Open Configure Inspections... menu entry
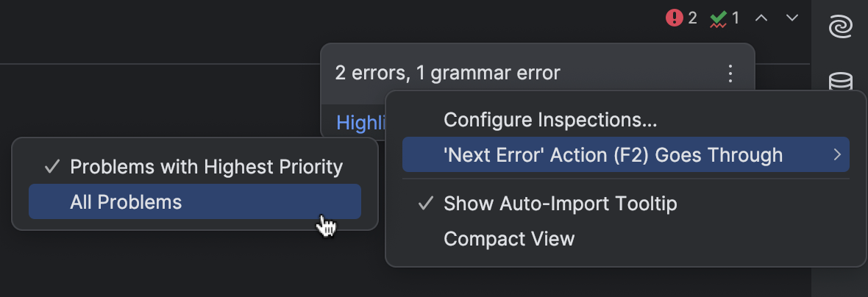Viewport: 868px width, 297px height. click(x=550, y=119)
